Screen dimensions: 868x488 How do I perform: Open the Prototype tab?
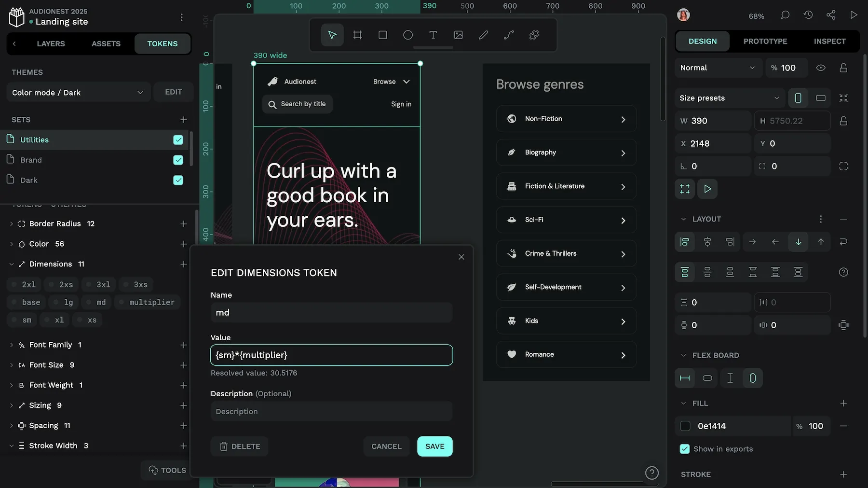(765, 41)
